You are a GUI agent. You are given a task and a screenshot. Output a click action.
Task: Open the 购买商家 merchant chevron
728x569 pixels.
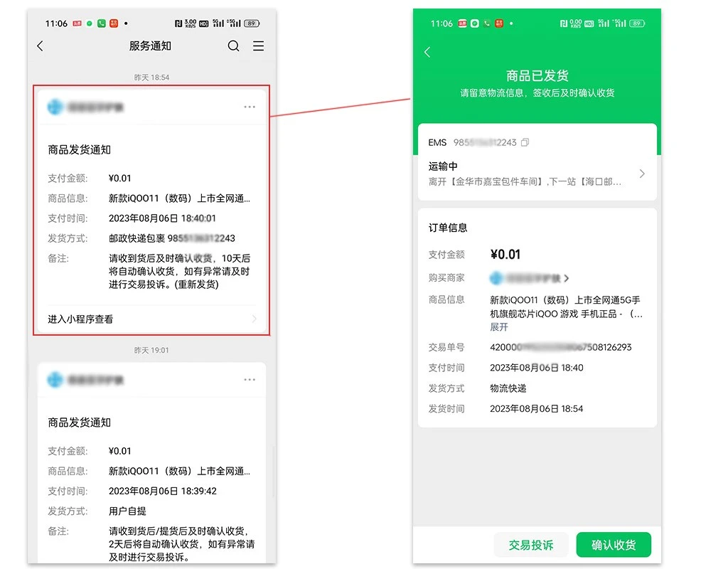pyautogui.click(x=567, y=278)
